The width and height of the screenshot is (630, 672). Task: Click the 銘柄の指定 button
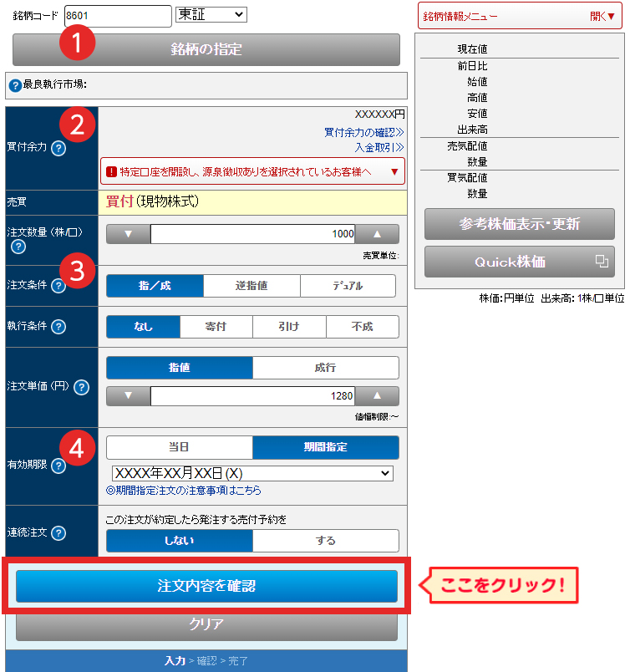(x=206, y=49)
